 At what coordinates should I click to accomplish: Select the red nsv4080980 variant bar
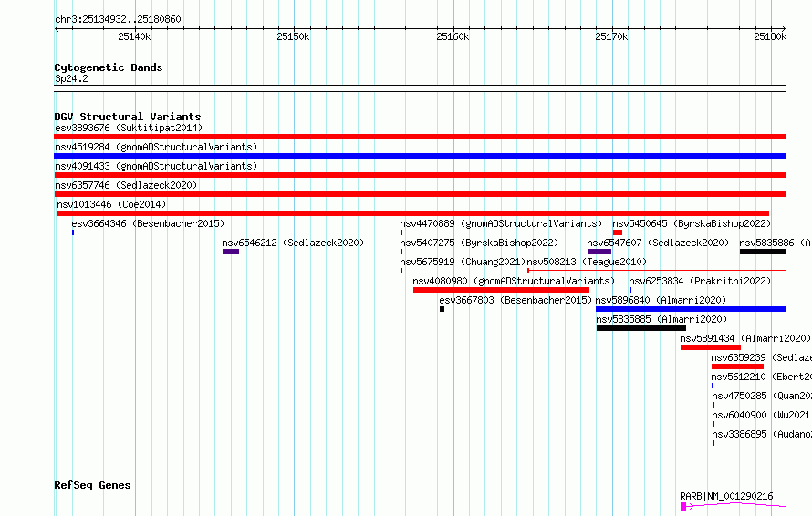pos(501,290)
